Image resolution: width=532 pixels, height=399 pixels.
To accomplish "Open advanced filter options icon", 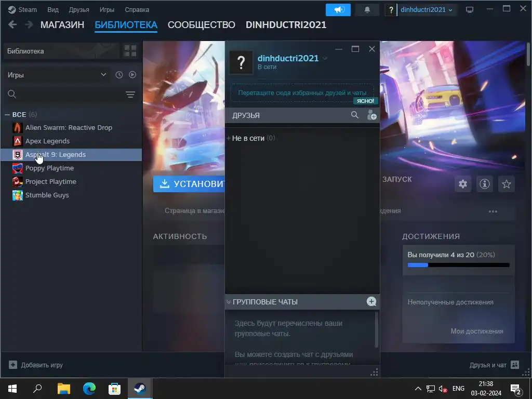I will click(130, 95).
